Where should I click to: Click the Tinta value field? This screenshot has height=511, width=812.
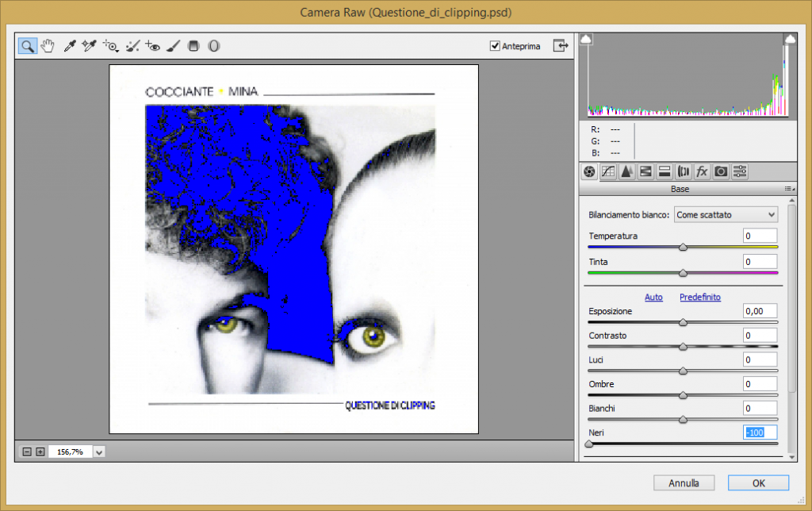click(760, 262)
